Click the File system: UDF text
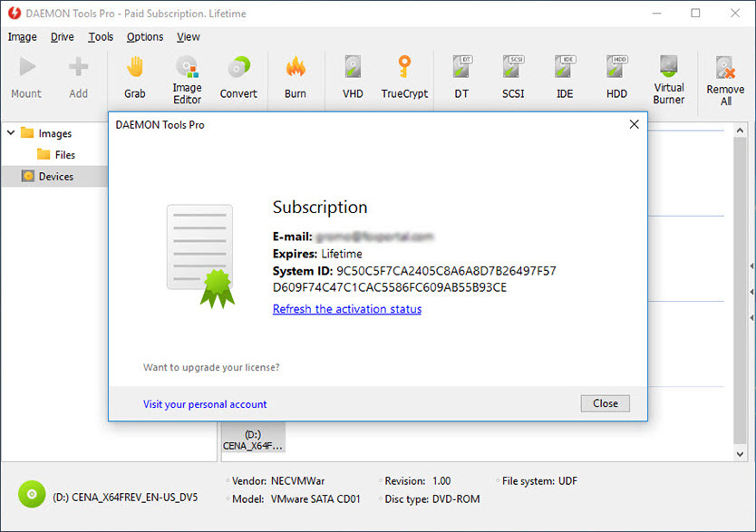756x532 pixels. 539,481
